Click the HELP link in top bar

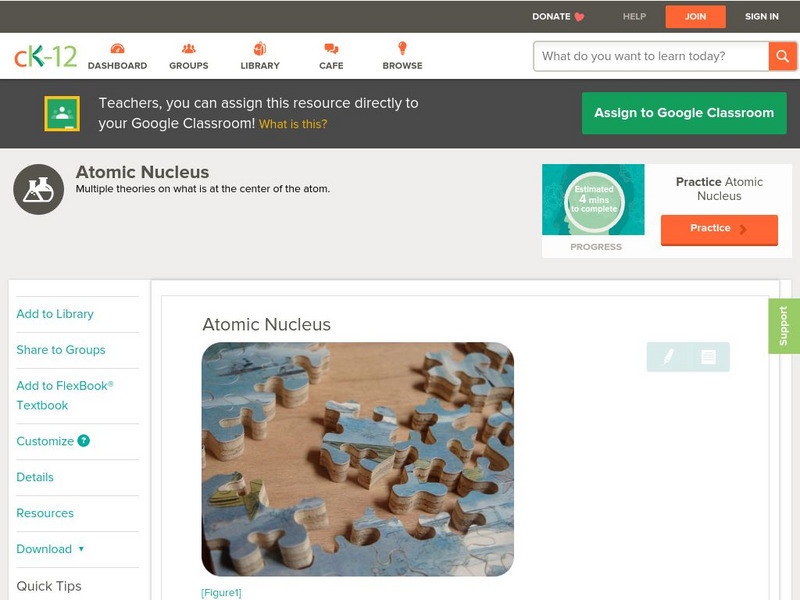pos(634,17)
